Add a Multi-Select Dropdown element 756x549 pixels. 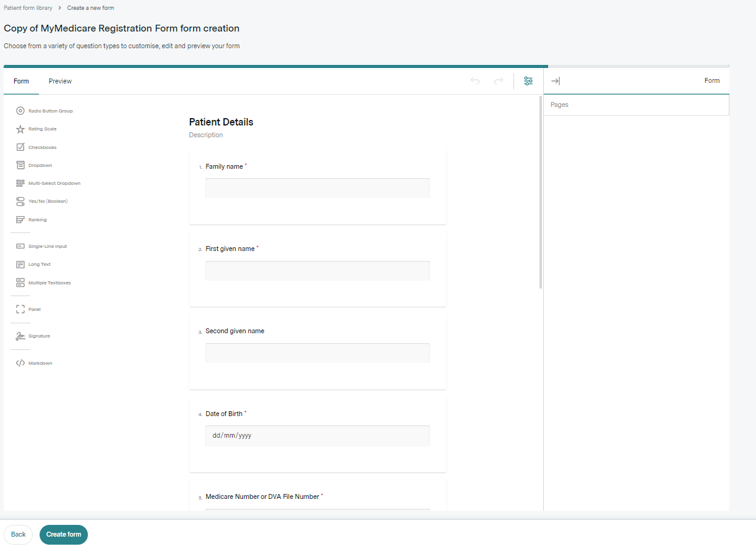coord(54,184)
